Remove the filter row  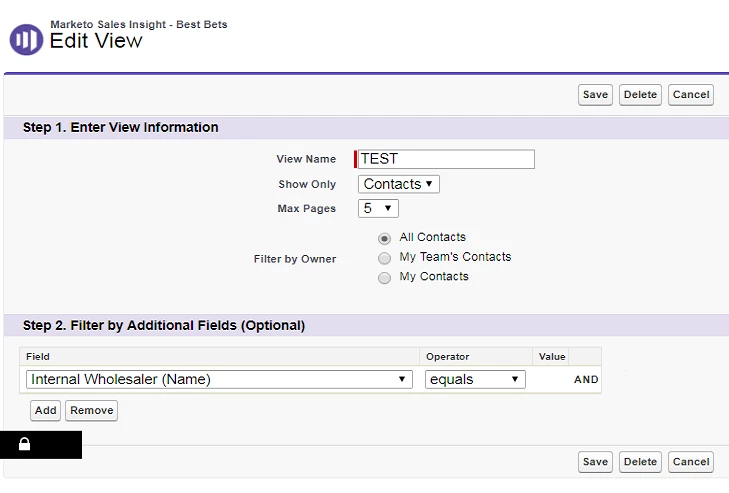click(92, 411)
